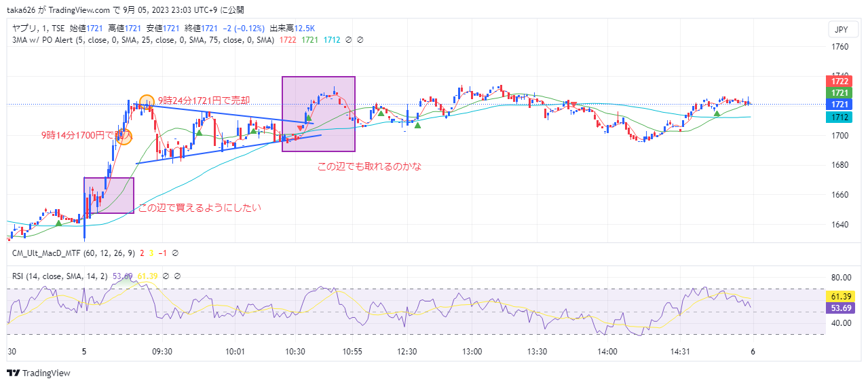Click the yellow 61.39 RSI axis label
Screen dimensions: 868x385
pos(839,297)
